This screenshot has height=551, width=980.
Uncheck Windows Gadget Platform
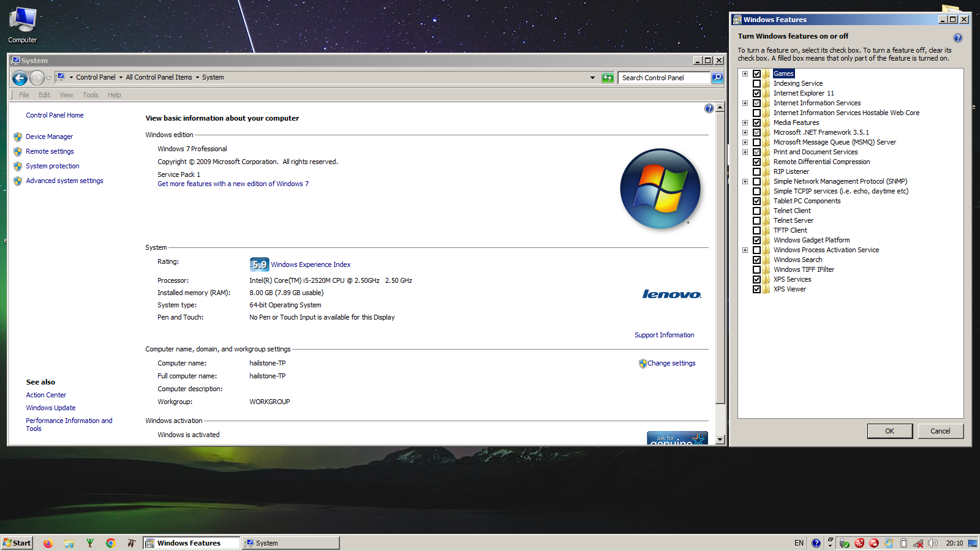756,240
